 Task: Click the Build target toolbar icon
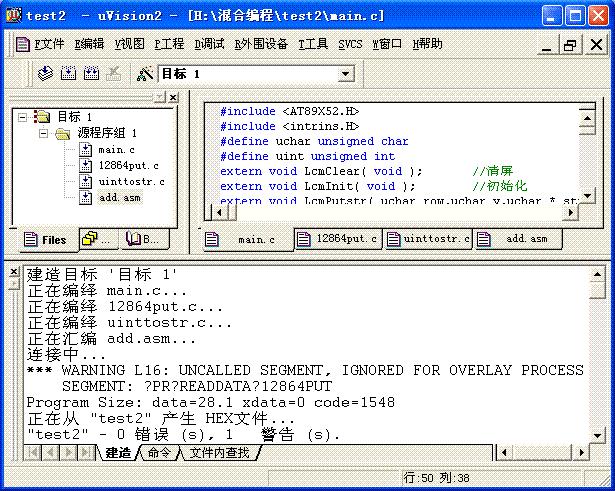[68, 73]
